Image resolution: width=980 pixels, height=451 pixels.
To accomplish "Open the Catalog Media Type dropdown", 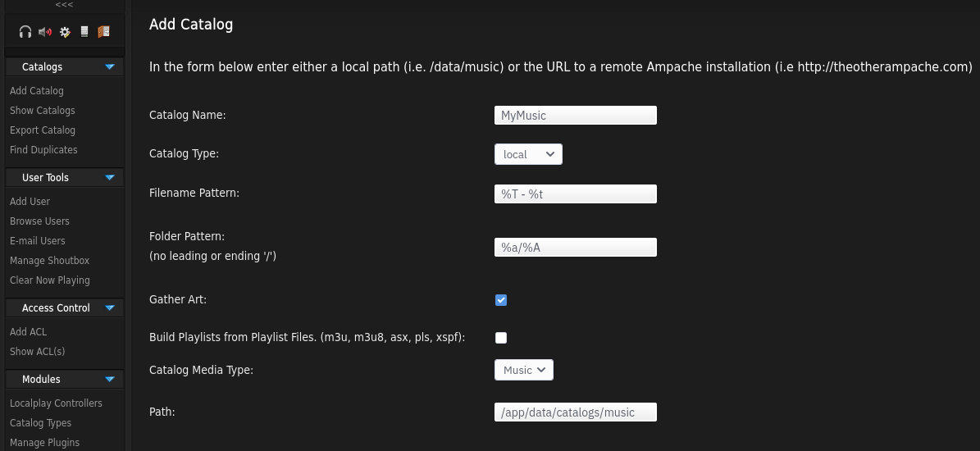I will [523, 370].
